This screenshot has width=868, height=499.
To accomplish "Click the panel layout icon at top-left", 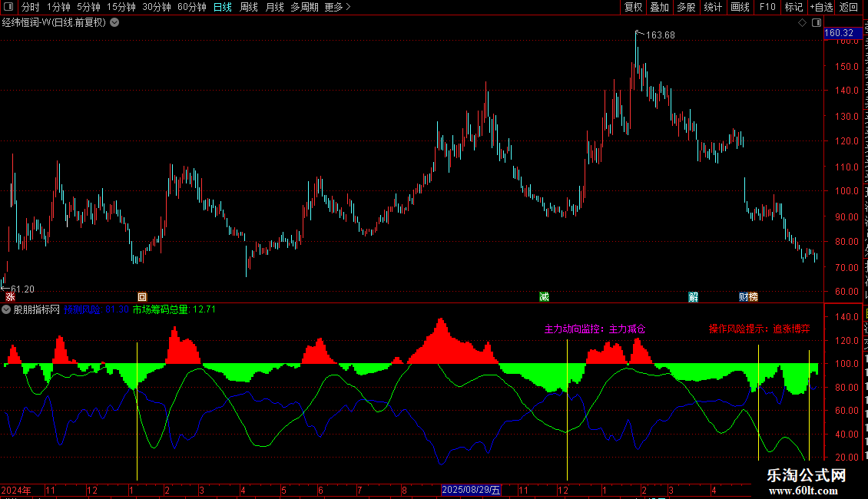I will pyautogui.click(x=8, y=7).
